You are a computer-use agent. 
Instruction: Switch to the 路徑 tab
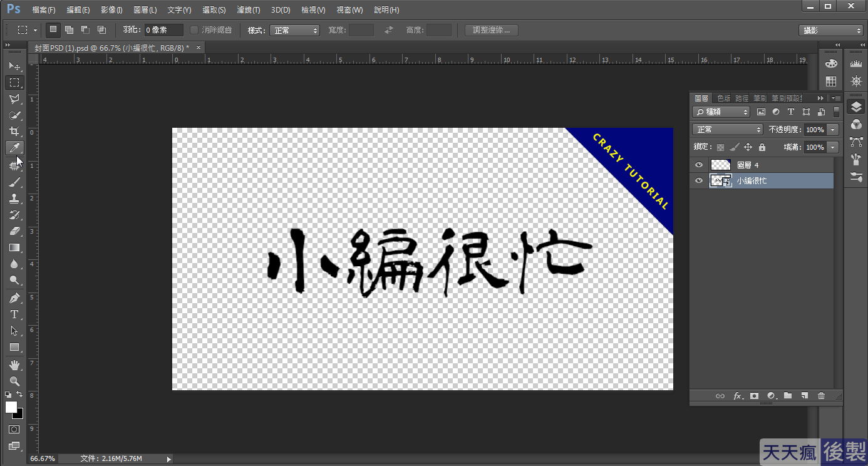(741, 98)
